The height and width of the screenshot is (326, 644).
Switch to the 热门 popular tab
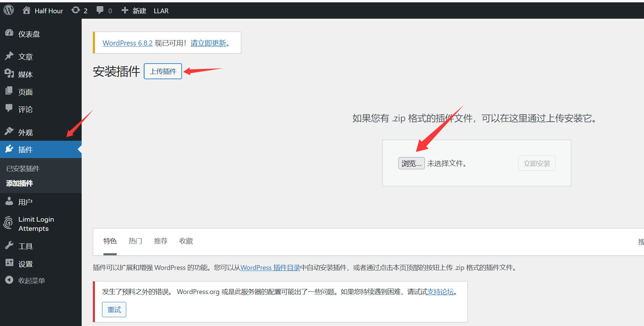pyautogui.click(x=135, y=241)
